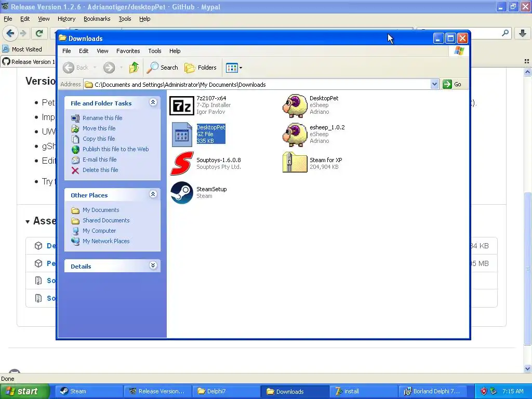Screen dimensions: 532x399
Task: Toggle the Folders pane button
Action: tap(201, 68)
